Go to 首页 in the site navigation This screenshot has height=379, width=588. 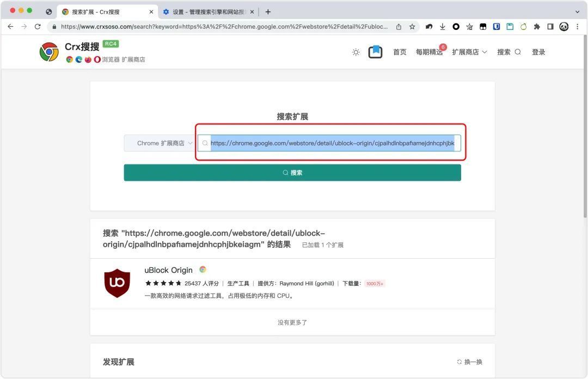400,52
